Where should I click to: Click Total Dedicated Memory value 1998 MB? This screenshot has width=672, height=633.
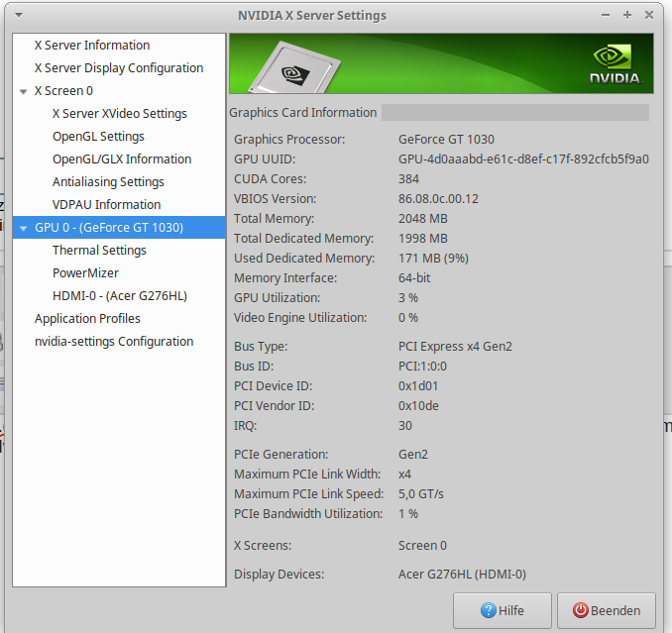[422, 238]
